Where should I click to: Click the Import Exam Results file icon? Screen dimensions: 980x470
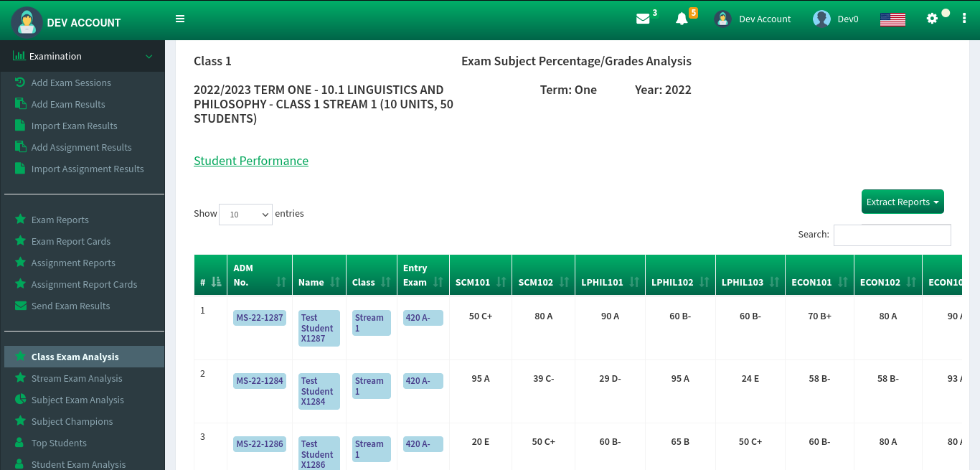tap(19, 126)
